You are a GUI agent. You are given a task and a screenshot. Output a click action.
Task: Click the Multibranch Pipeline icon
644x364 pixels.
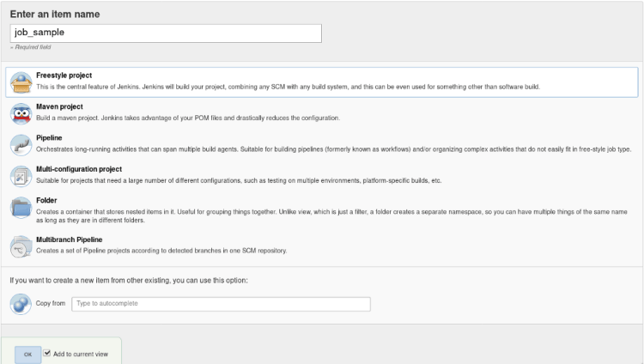(21, 246)
